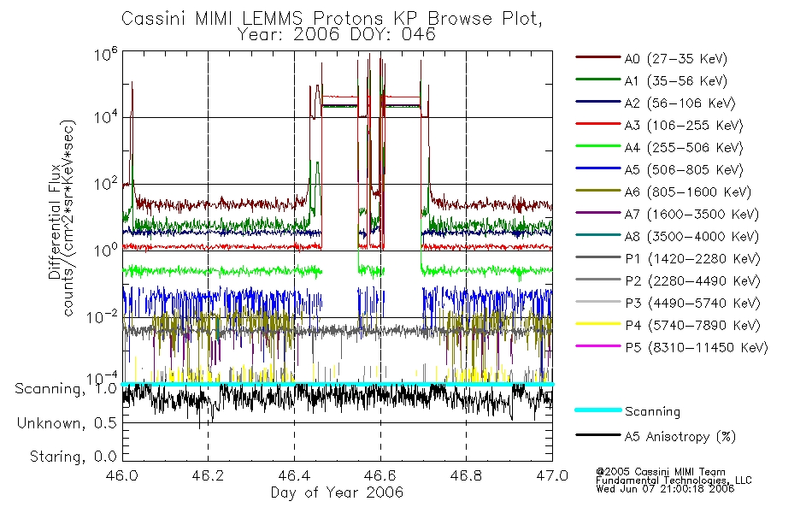Click the A3 (106-255 KeV) legend label
The width and height of the screenshot is (812, 513).
(684, 126)
